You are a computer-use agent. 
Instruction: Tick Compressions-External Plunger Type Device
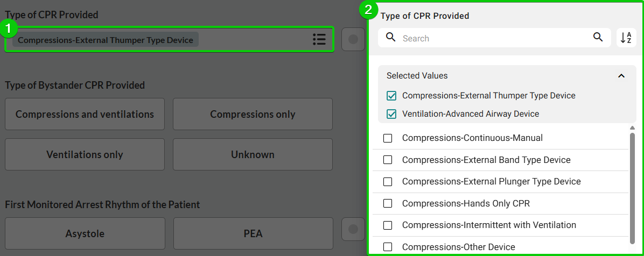[388, 182]
